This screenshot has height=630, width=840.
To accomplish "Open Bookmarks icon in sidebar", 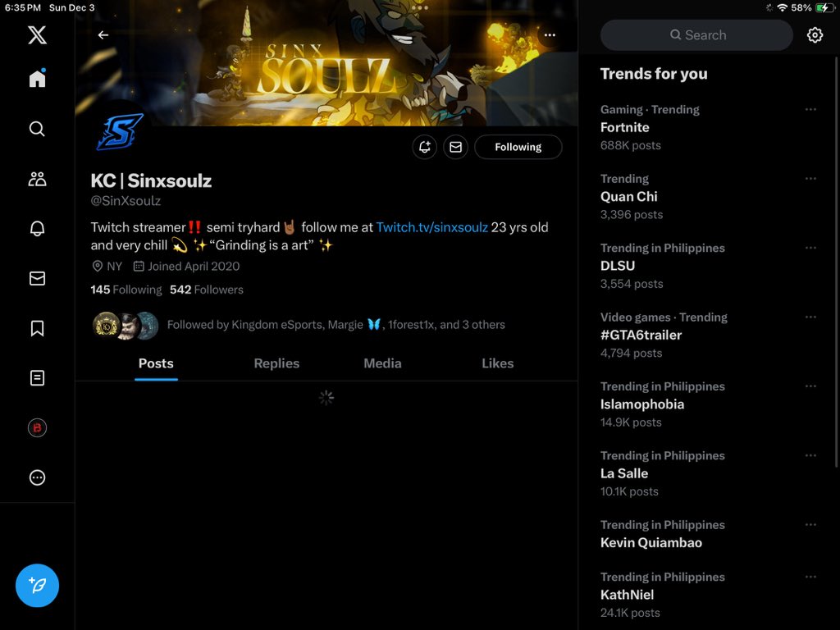I will point(37,328).
